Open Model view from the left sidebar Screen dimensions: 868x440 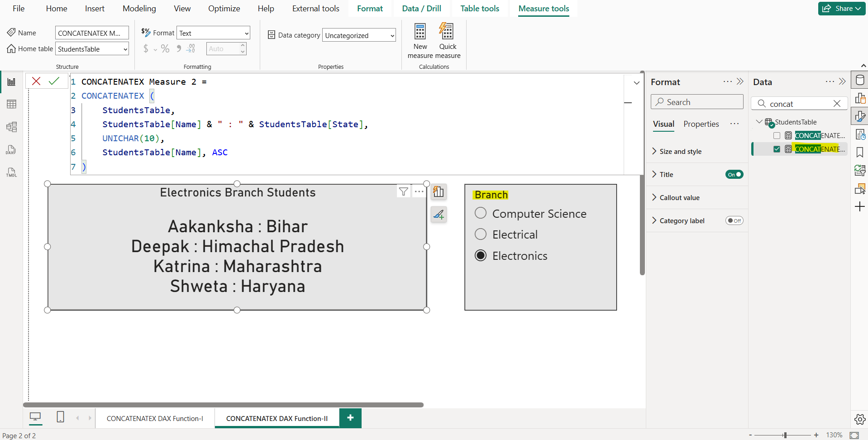11,127
